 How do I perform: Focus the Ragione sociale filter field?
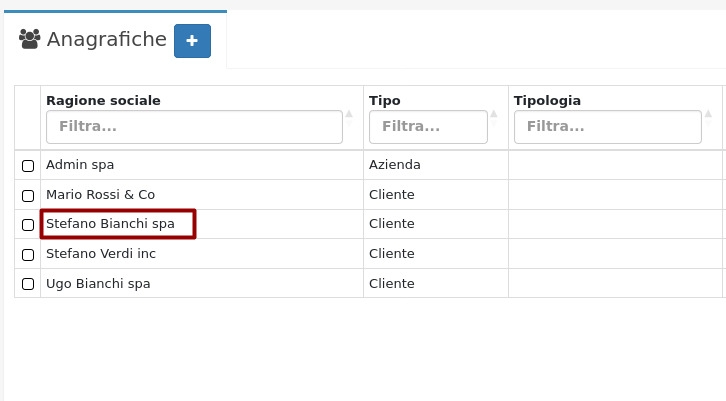coord(194,127)
